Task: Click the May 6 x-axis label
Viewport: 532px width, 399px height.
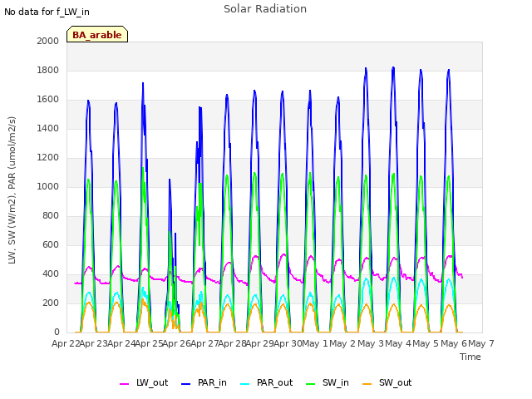Action: (x=454, y=343)
